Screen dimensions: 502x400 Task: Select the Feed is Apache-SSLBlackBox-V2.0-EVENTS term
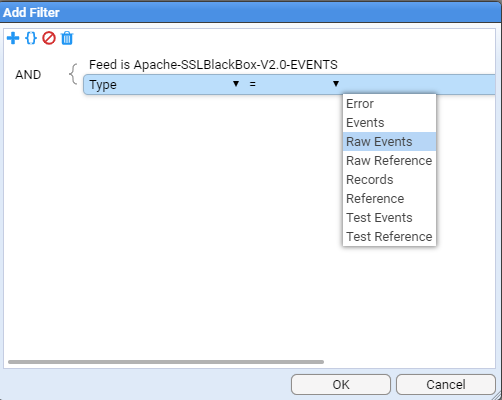tap(213, 65)
